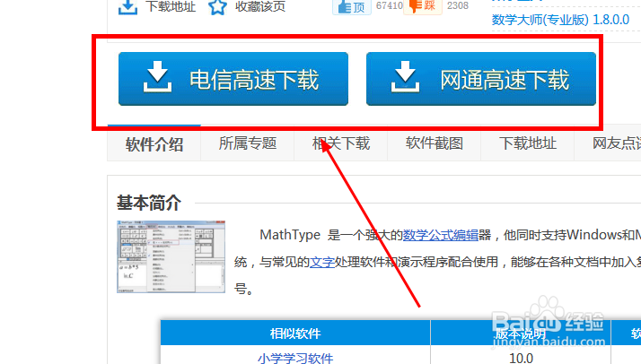The height and width of the screenshot is (364, 641).
Task: Click the 67410 upvote count
Action: (x=389, y=5)
